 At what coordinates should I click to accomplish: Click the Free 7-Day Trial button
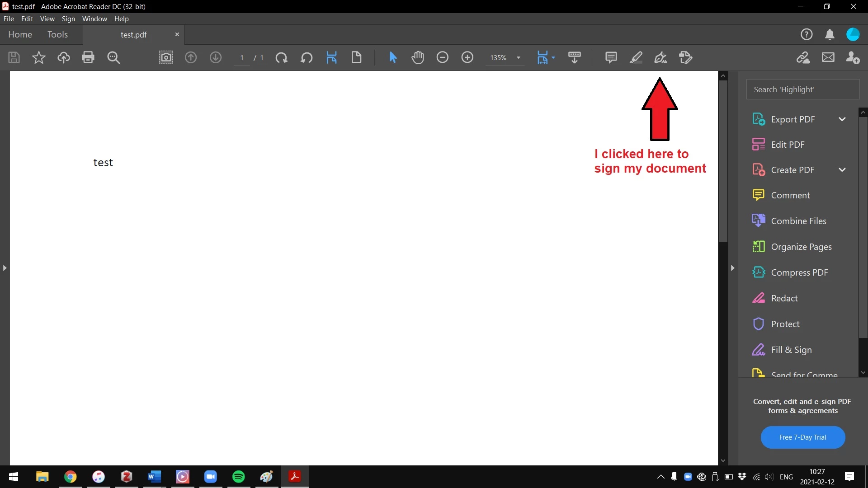(x=802, y=437)
